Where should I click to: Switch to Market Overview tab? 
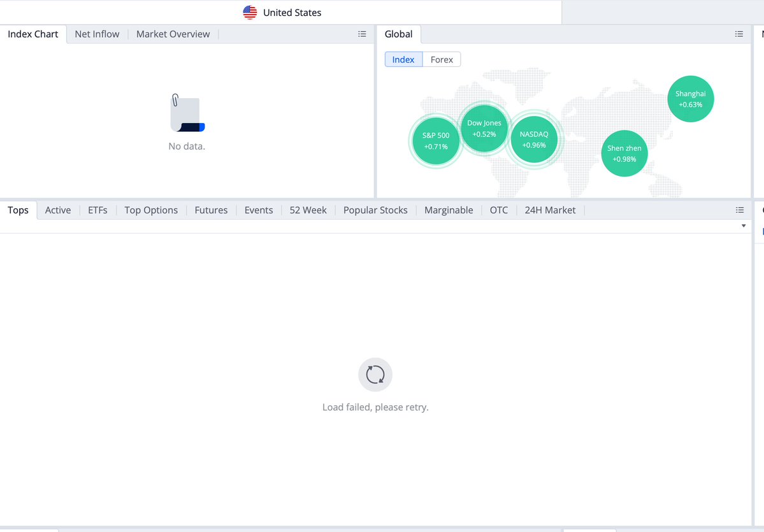click(173, 34)
